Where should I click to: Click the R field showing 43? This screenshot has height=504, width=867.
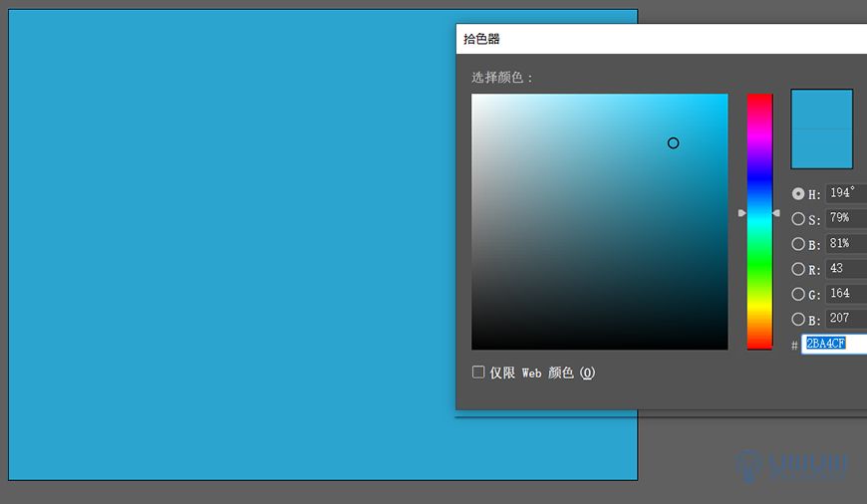[x=846, y=268]
